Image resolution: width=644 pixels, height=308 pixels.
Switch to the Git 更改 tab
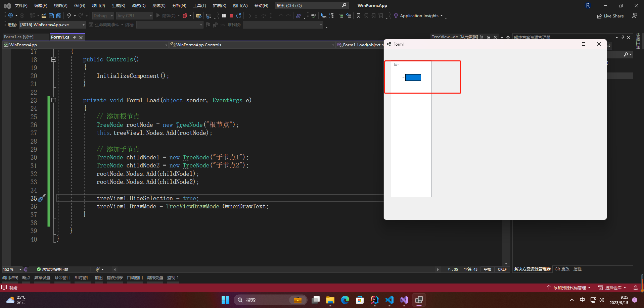click(562, 269)
